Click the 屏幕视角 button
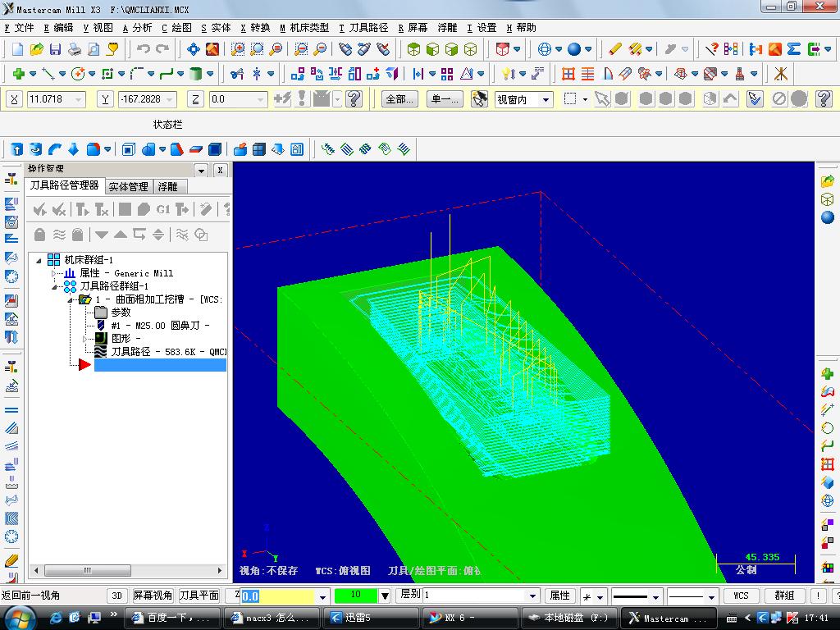840x630 pixels. click(x=153, y=596)
